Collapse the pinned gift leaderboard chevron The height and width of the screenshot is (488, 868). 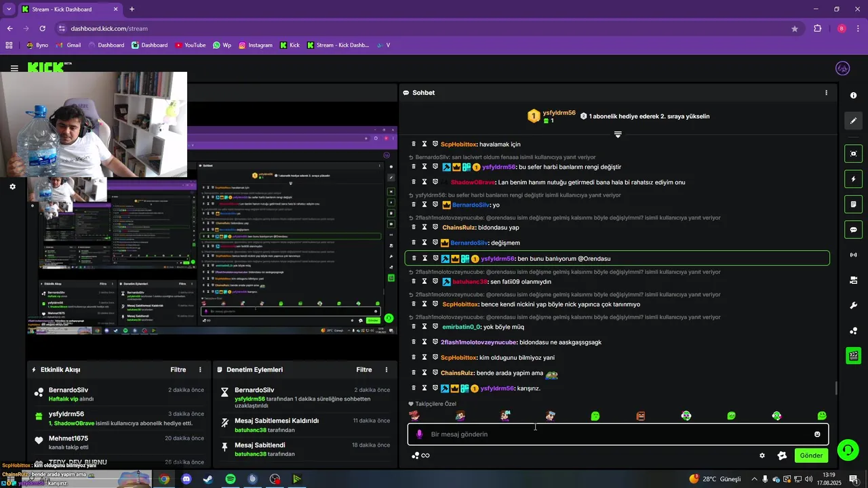[x=618, y=135]
